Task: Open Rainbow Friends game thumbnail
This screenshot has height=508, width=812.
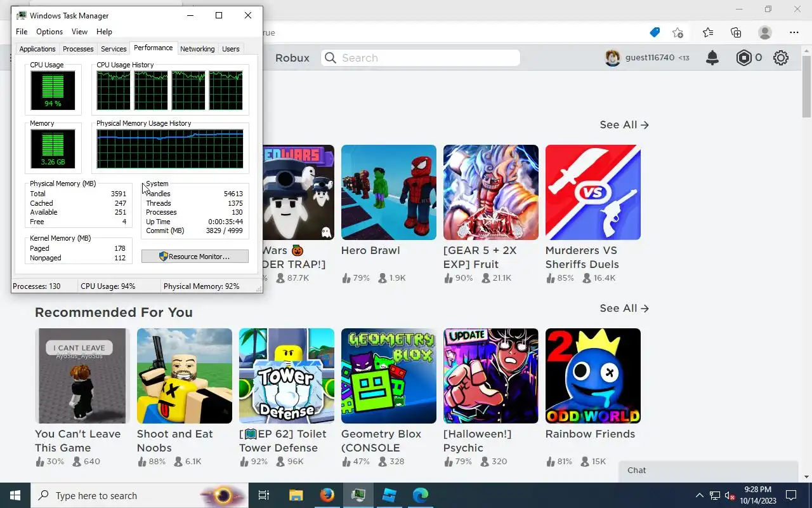Action: click(x=593, y=376)
